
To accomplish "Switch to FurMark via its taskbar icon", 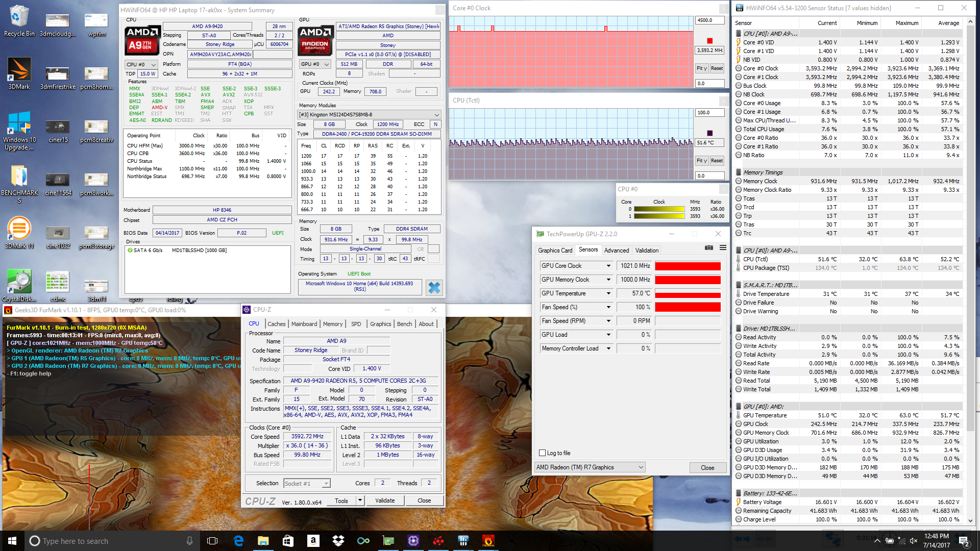I will [488, 541].
